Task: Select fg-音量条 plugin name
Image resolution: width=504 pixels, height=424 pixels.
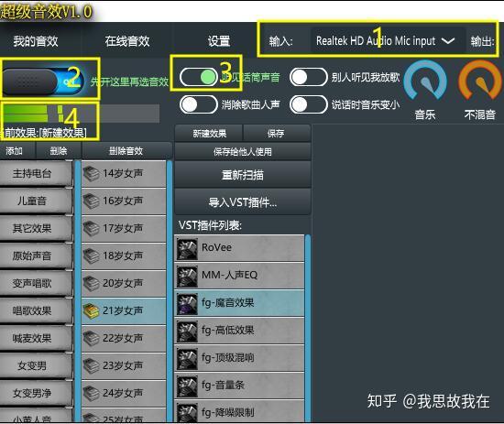Action: coord(223,385)
